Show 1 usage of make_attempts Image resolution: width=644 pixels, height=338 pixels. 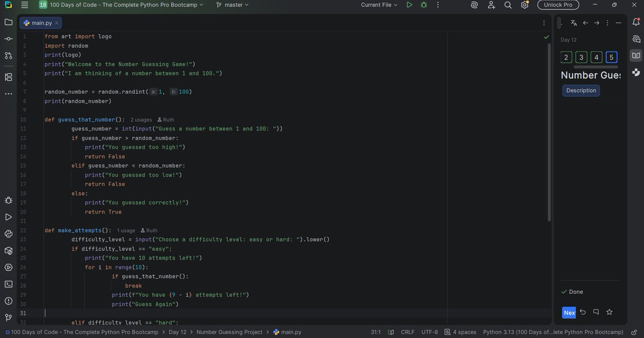pyautogui.click(x=126, y=231)
